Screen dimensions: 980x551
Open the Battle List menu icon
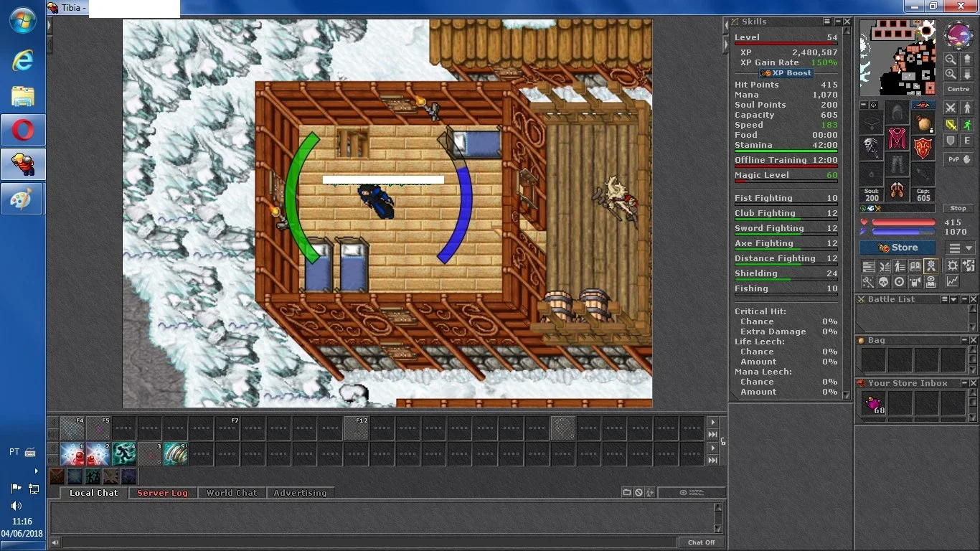(945, 299)
